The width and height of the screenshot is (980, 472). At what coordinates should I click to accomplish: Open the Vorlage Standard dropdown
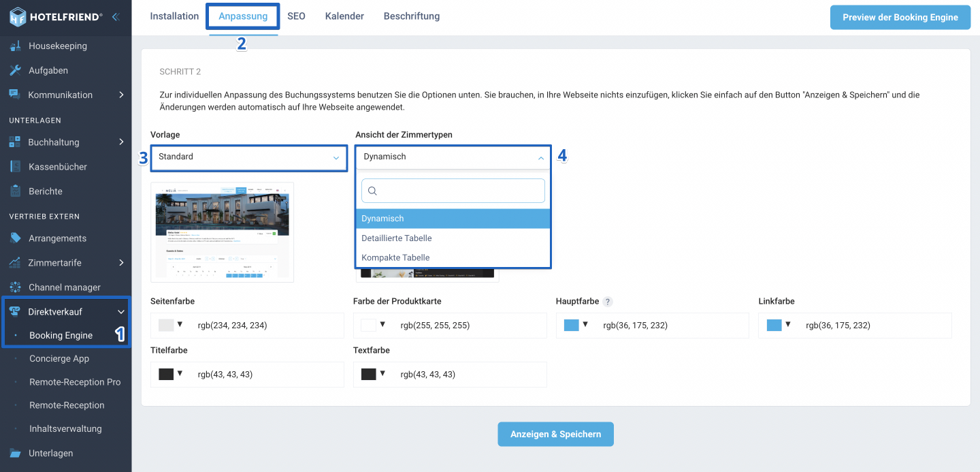pyautogui.click(x=248, y=157)
